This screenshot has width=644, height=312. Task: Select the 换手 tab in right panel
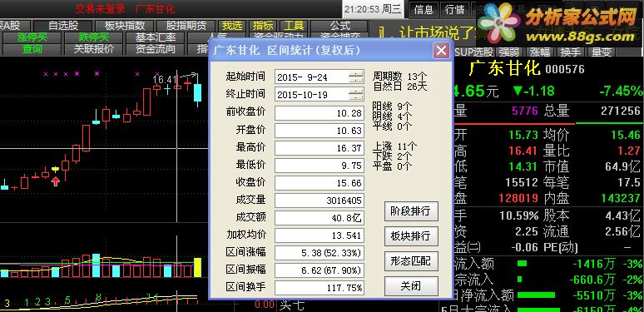[x=571, y=52]
